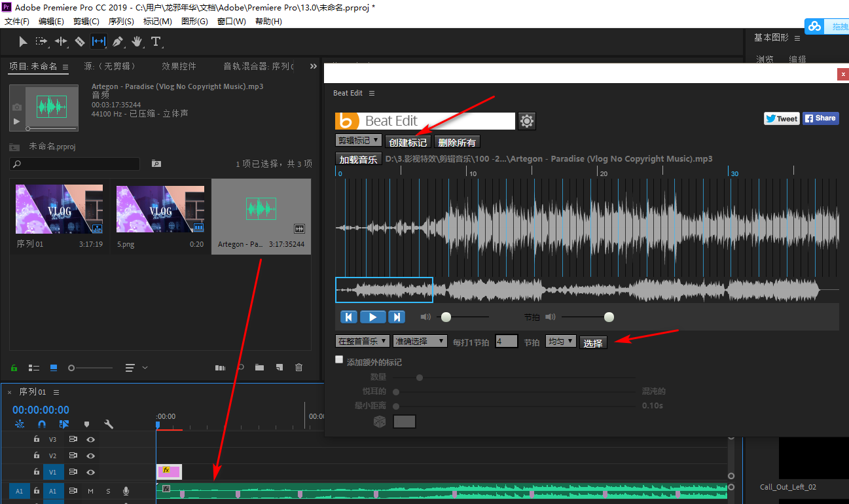Viewport: 849px width, 504px height.
Task: Select the Razor tool
Action: click(x=80, y=42)
